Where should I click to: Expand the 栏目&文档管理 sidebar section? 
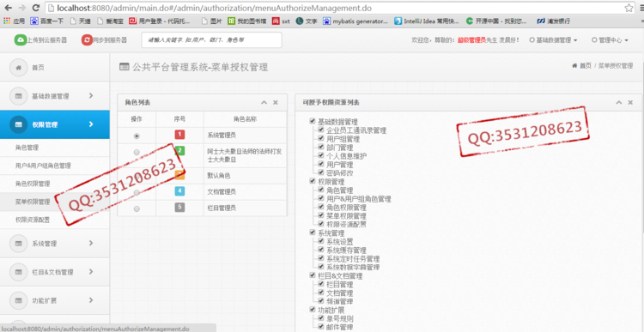point(55,272)
